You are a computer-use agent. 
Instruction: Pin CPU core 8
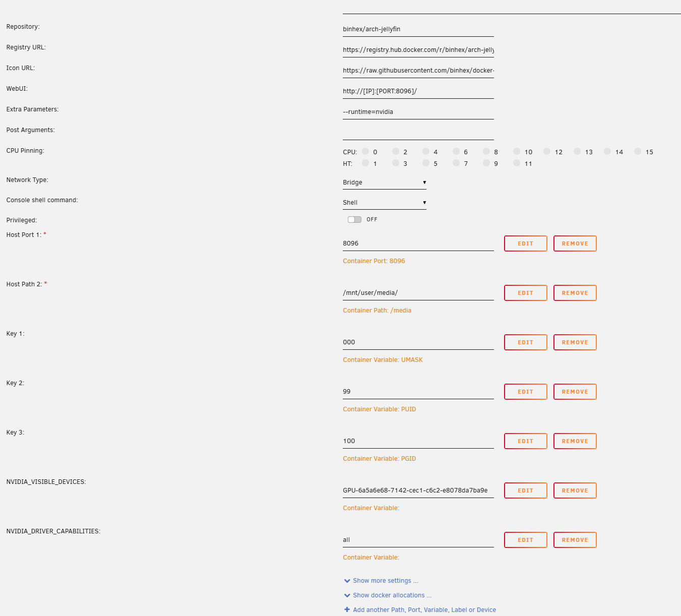(x=486, y=151)
